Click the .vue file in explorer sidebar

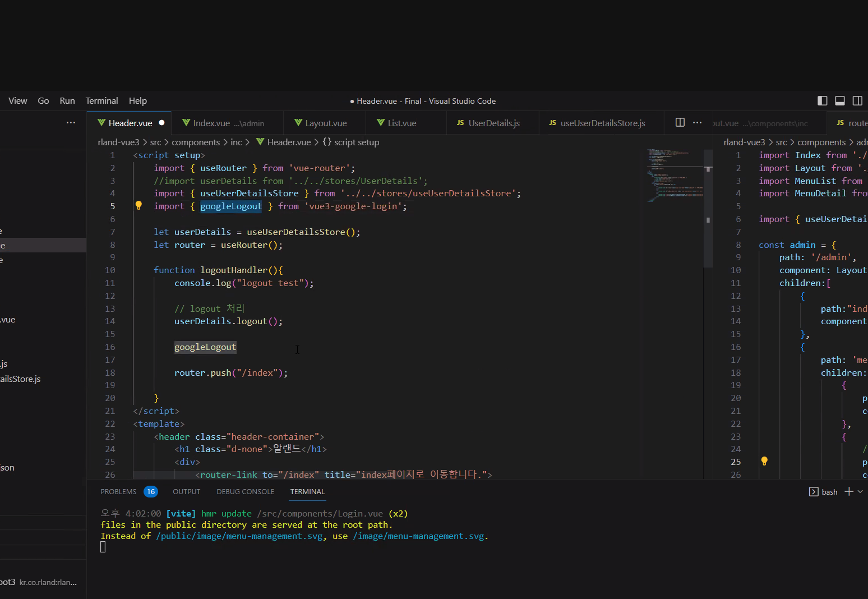(8, 320)
